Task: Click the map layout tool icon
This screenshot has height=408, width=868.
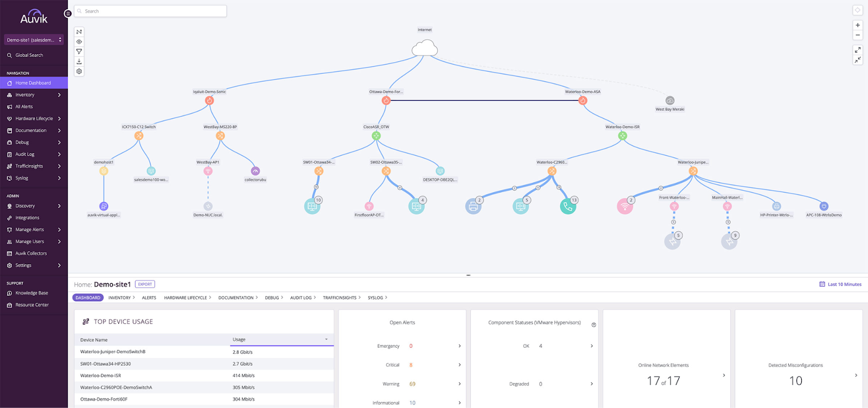Action: [x=79, y=31]
